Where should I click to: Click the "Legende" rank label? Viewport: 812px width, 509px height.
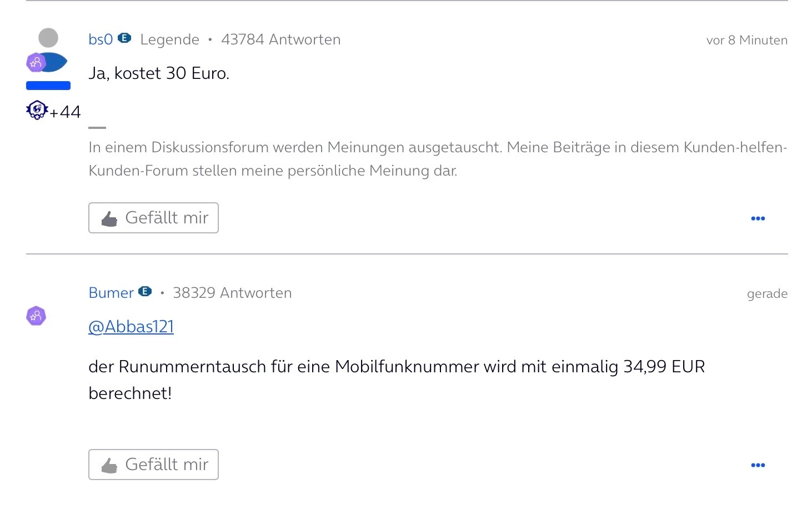click(169, 39)
